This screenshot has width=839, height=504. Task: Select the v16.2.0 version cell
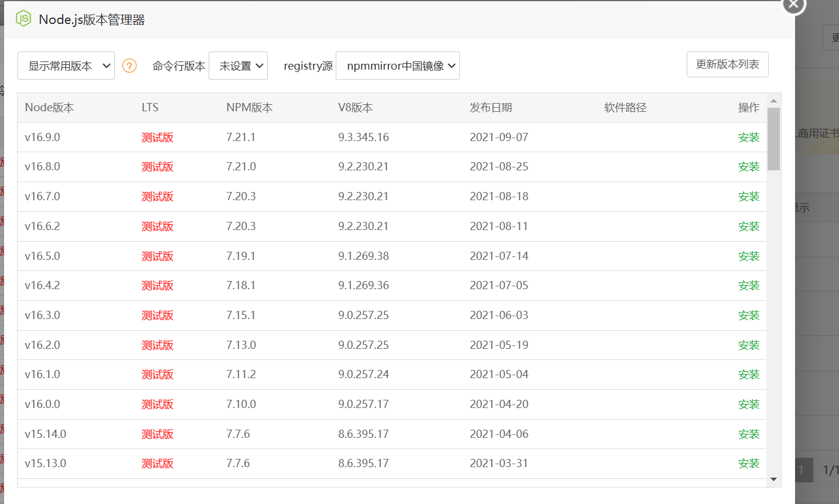click(42, 345)
